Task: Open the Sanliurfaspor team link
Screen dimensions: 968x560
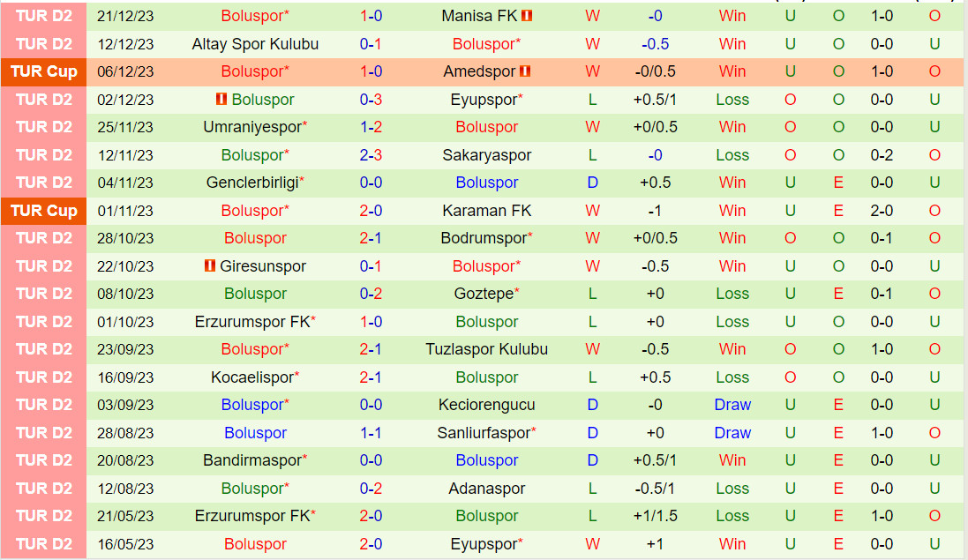Action: (x=484, y=433)
